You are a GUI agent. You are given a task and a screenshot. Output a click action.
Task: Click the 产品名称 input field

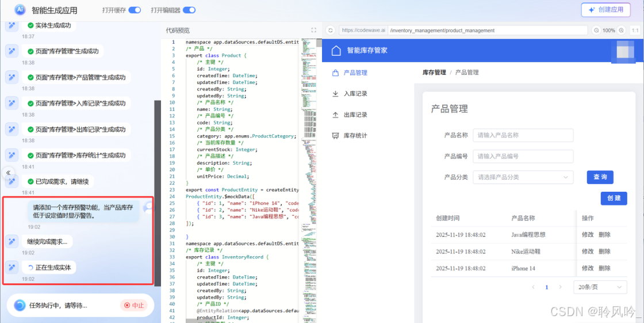point(523,135)
